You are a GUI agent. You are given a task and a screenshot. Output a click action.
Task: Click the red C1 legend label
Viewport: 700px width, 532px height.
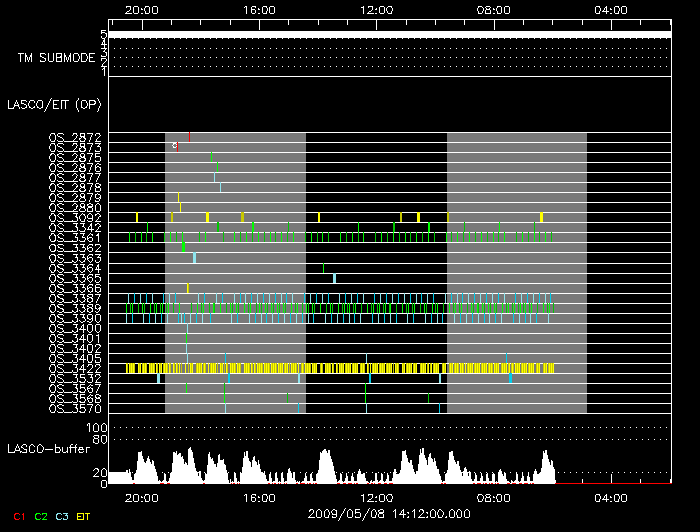[18, 516]
